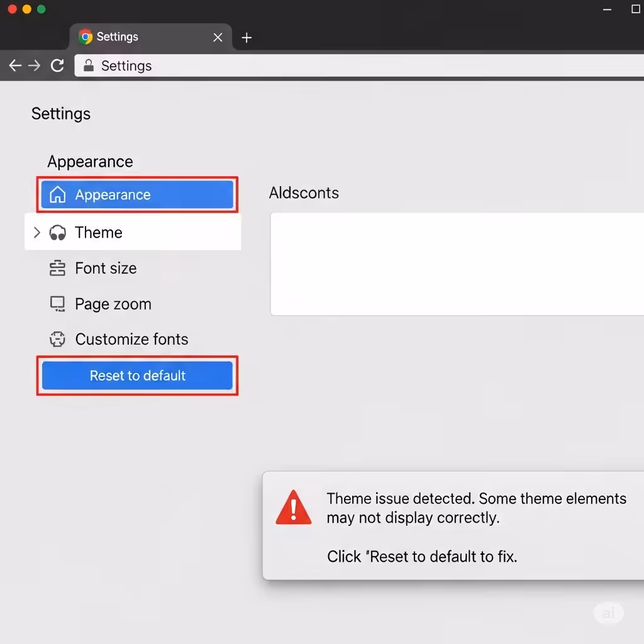Click the empty Aldsconts content box
Screen dimensions: 644x644
pyautogui.click(x=457, y=264)
